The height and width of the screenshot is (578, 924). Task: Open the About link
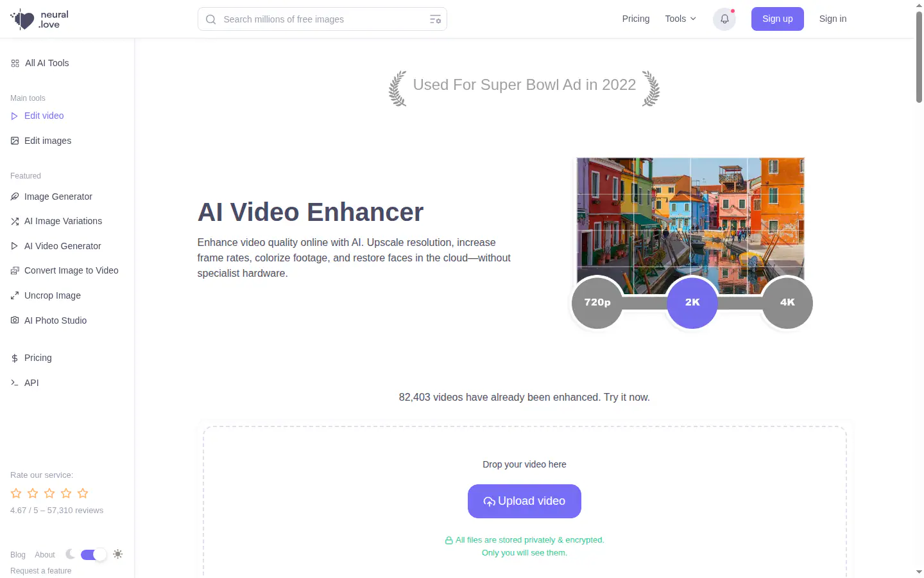click(x=45, y=555)
